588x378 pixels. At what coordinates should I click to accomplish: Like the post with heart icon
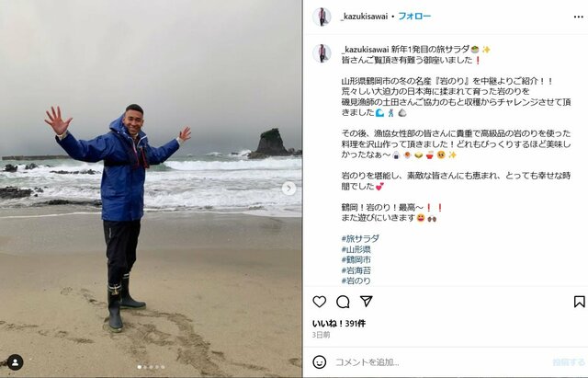coord(319,302)
